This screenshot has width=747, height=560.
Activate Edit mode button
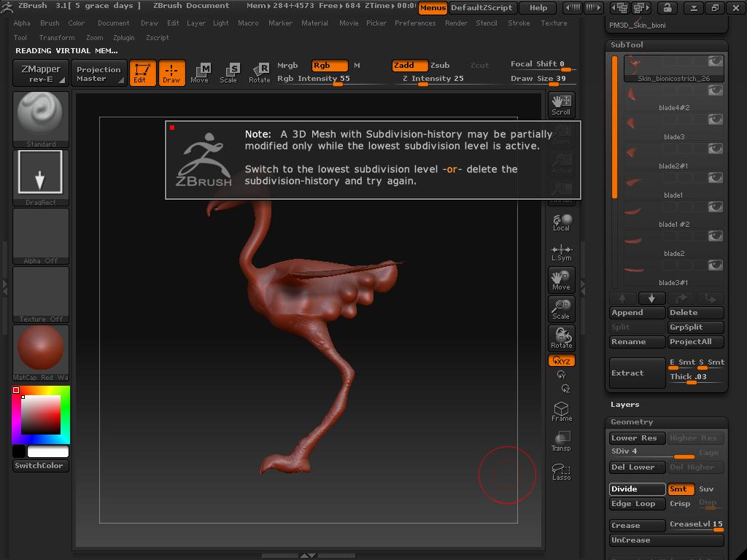tap(142, 72)
